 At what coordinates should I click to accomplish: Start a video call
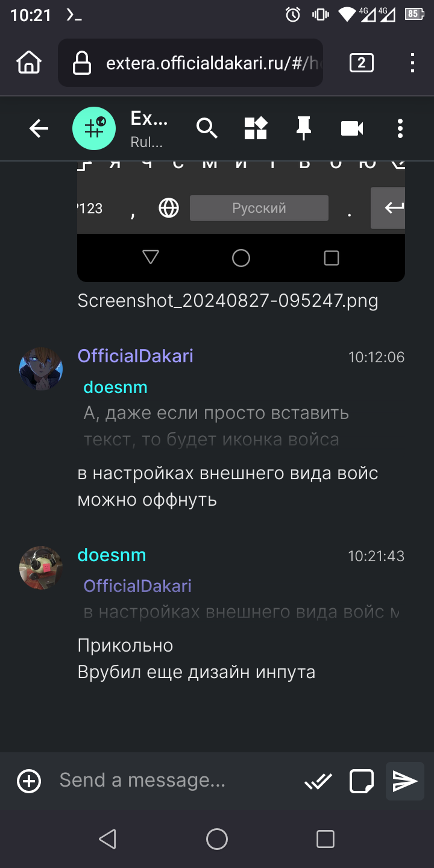tap(352, 128)
